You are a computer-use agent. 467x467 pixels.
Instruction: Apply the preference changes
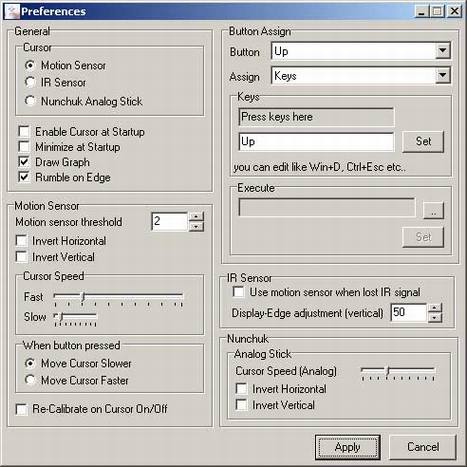tap(347, 447)
